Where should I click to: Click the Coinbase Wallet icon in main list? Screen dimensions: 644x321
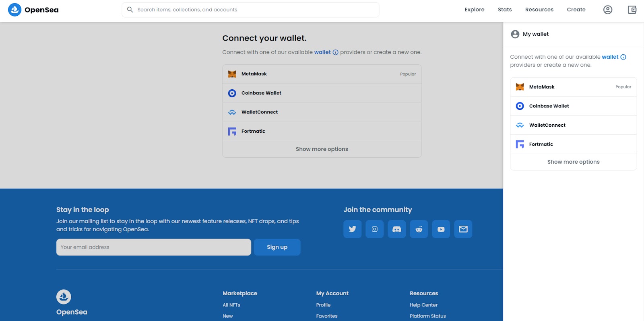[232, 93]
